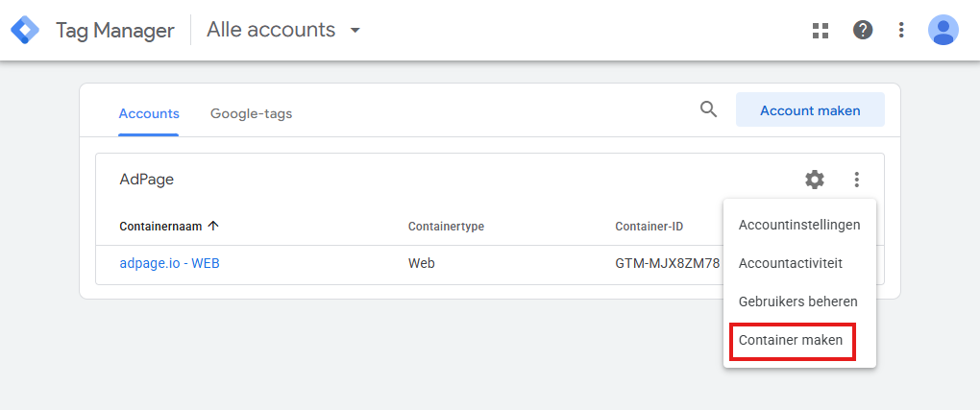Click the AdPage account three-dot menu
The image size is (980, 410).
pyautogui.click(x=857, y=180)
